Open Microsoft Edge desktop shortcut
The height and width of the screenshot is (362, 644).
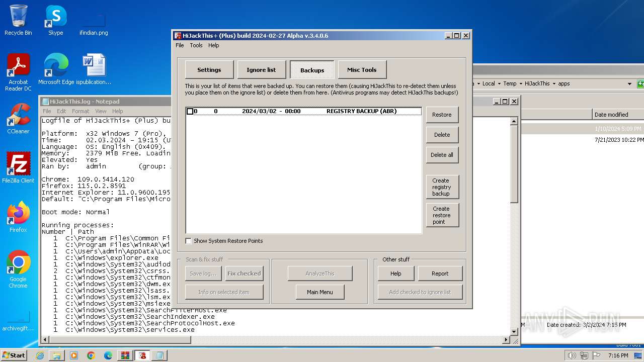coord(56,69)
